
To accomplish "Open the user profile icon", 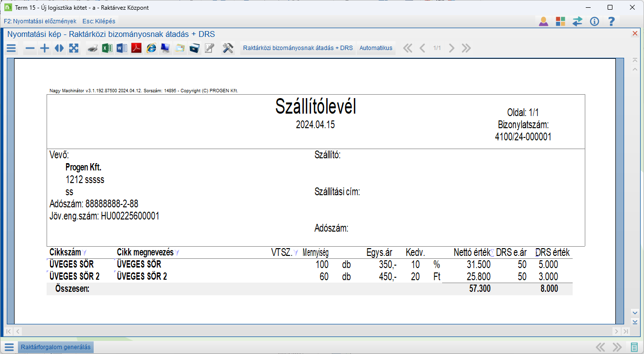I will [544, 21].
